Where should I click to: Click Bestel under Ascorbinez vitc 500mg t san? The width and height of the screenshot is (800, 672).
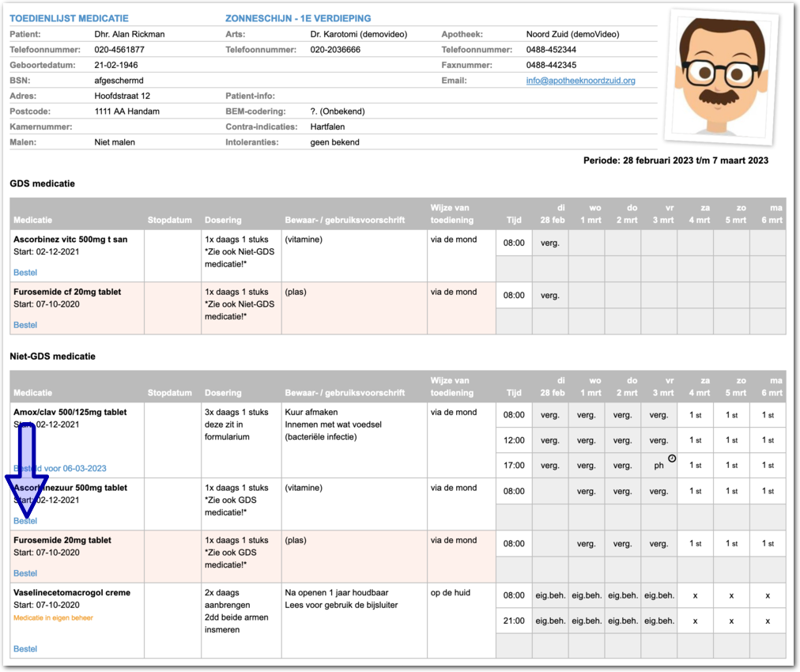pyautogui.click(x=25, y=273)
